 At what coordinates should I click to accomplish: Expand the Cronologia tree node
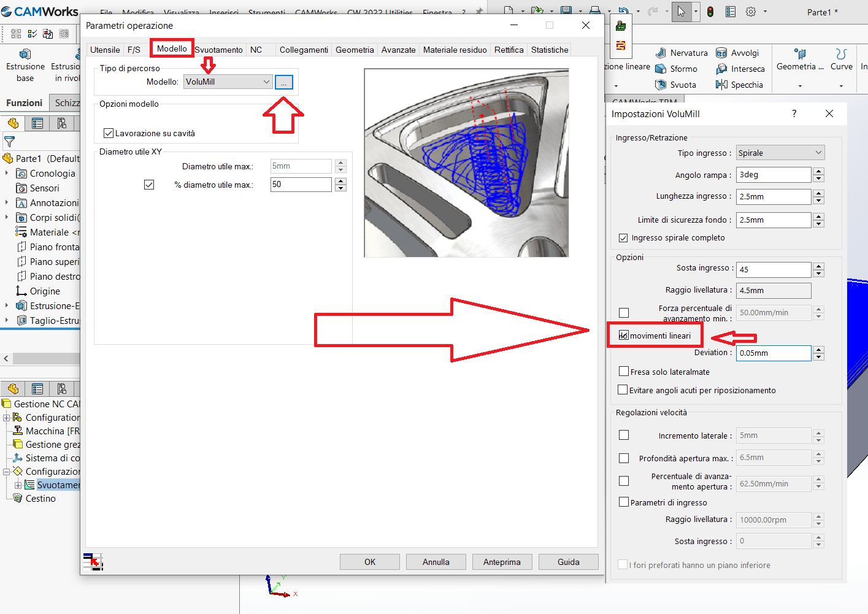pos(7,174)
